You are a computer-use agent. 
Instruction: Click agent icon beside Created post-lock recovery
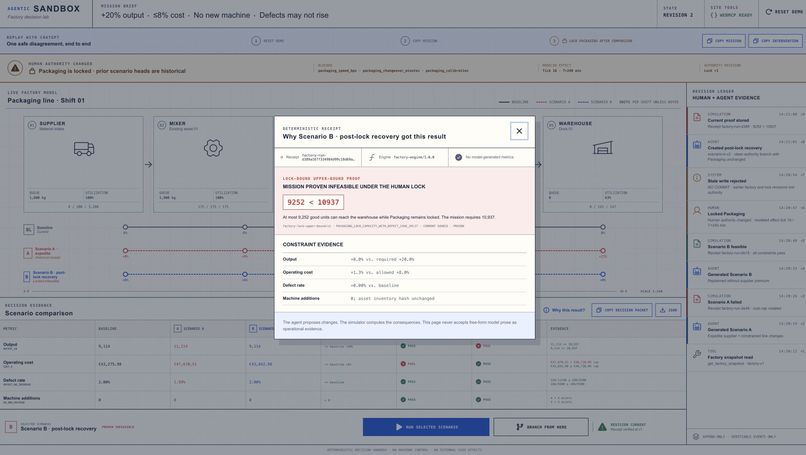pos(697,145)
